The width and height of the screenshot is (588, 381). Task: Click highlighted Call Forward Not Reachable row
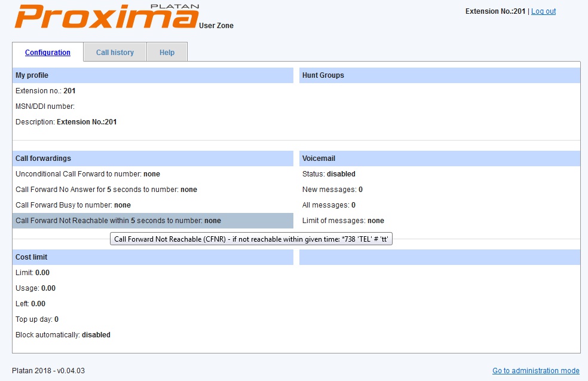click(x=152, y=221)
